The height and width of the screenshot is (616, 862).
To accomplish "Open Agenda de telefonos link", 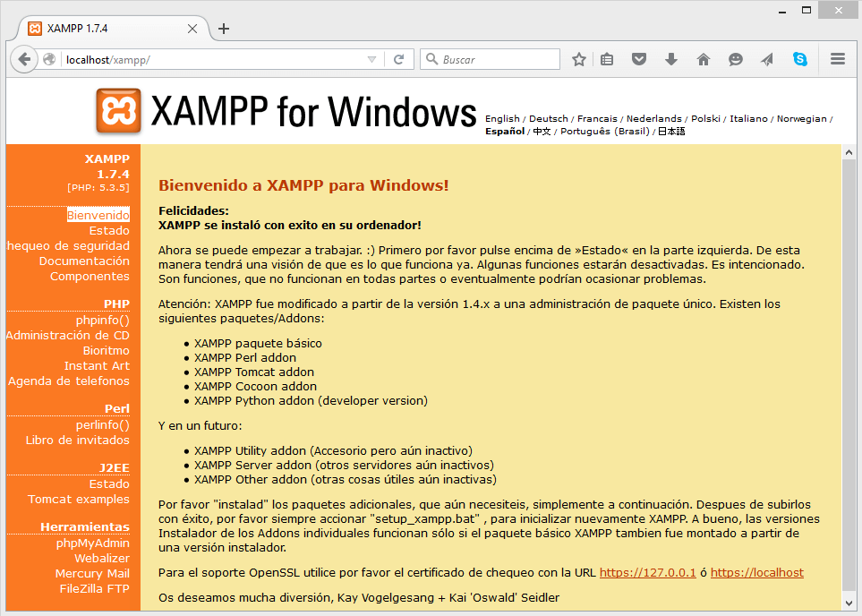I will (x=69, y=381).
